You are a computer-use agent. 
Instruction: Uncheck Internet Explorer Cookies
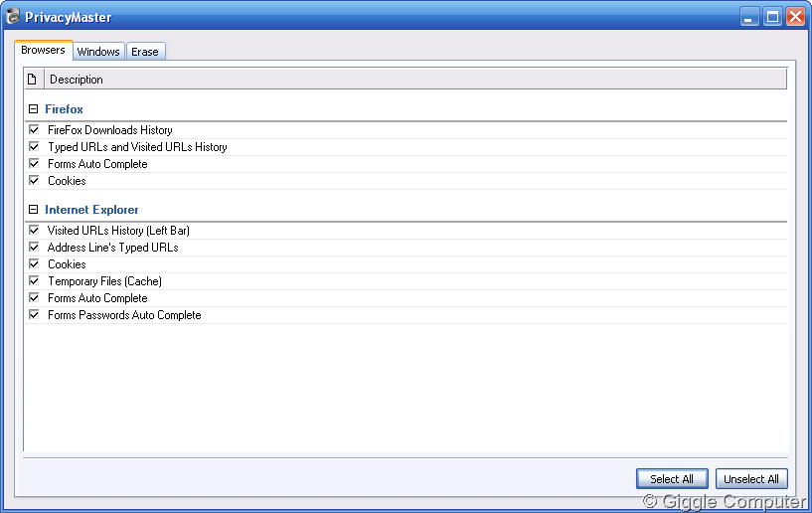(x=34, y=263)
